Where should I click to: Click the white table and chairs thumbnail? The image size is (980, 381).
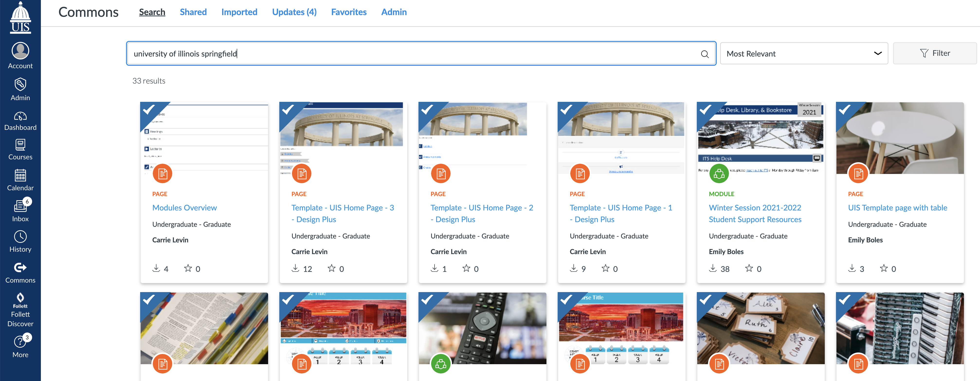point(900,138)
